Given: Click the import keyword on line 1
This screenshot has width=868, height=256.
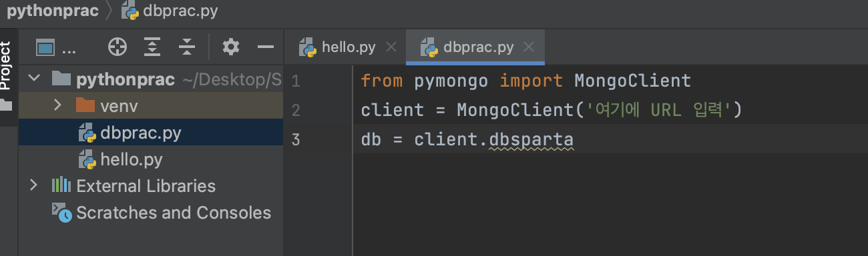Looking at the screenshot, I should tap(531, 81).
